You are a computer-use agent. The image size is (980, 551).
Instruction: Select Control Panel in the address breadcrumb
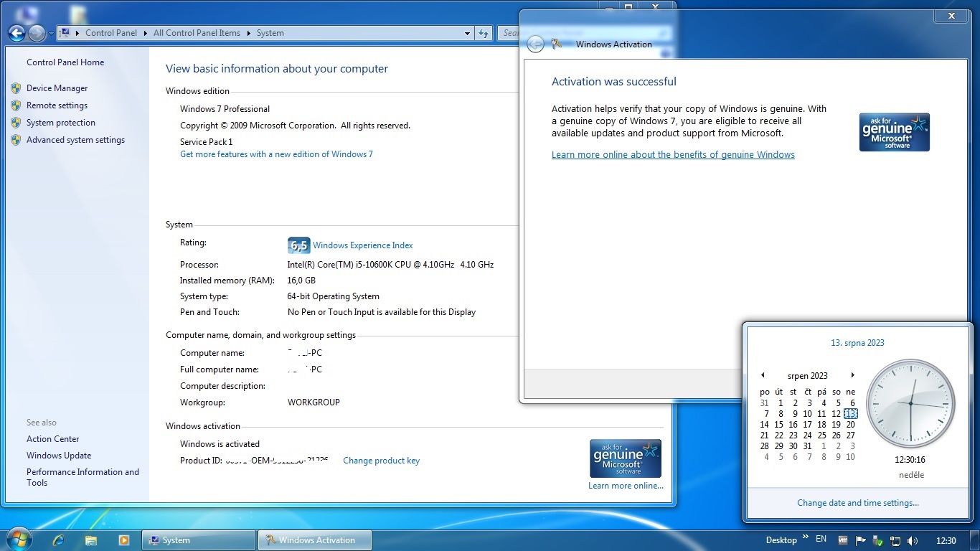[x=111, y=33]
